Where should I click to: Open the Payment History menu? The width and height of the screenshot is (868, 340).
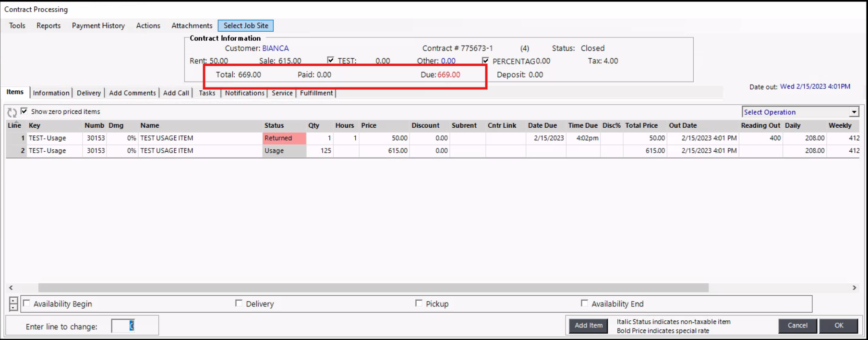coord(98,26)
